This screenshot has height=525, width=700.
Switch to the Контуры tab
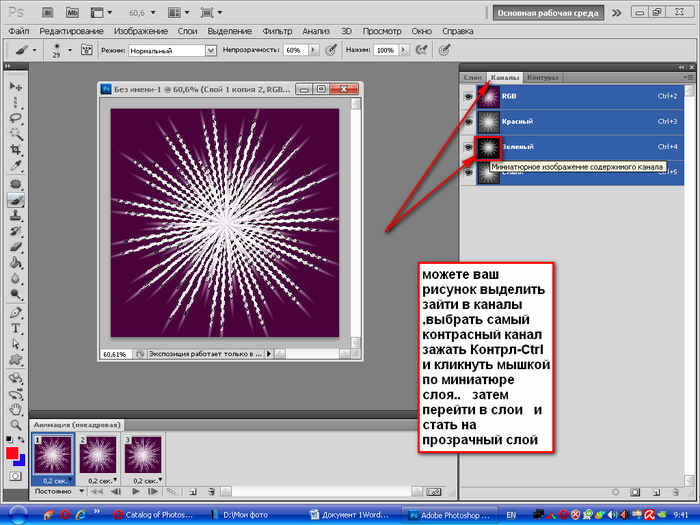click(542, 77)
